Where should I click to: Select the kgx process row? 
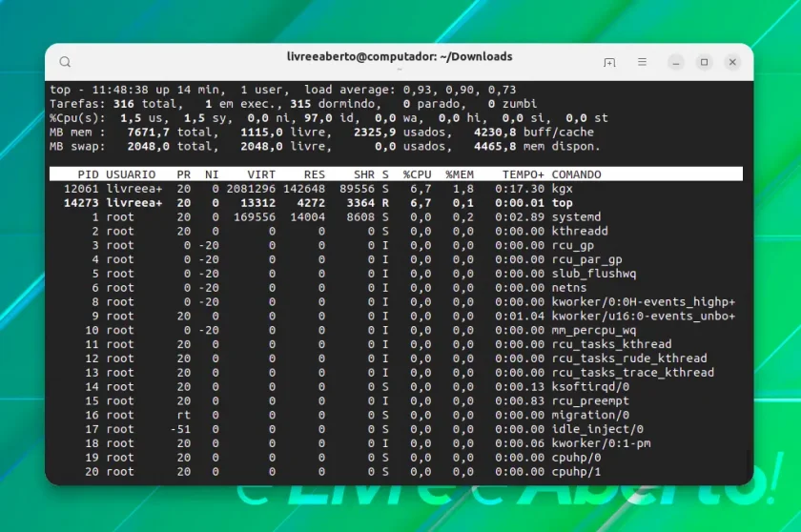(x=396, y=189)
